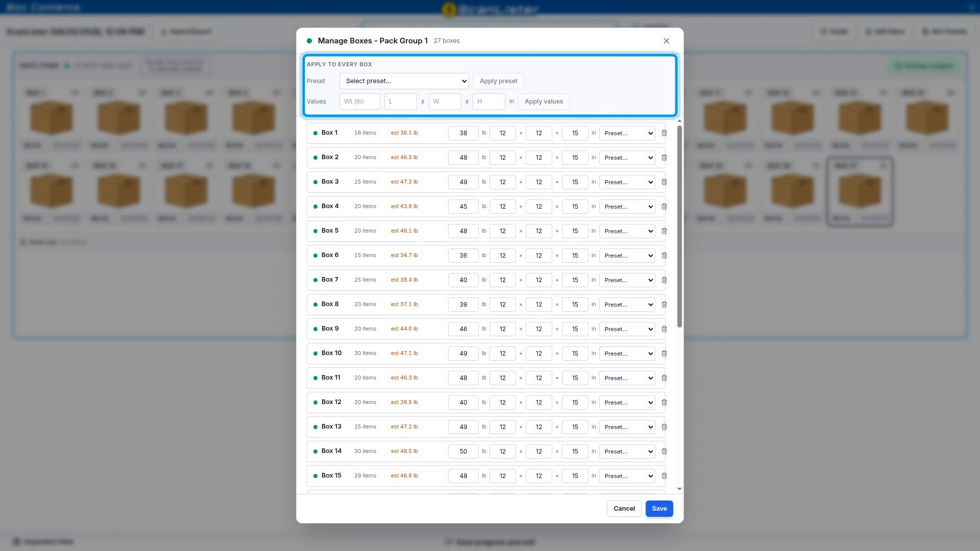Click the 'est 48.5 lb' estimate for Box 14
The image size is (980, 551).
[404, 452]
